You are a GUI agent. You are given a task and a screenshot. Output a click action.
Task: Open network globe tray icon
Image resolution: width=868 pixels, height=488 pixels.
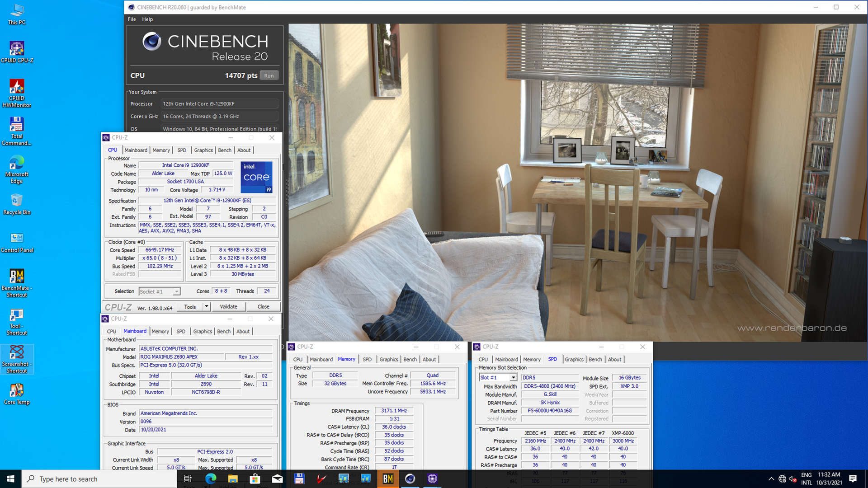point(782,479)
